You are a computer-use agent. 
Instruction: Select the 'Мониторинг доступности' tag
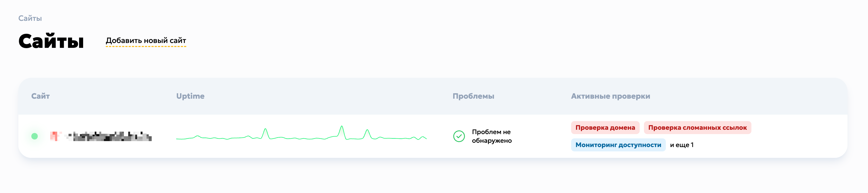(x=618, y=145)
